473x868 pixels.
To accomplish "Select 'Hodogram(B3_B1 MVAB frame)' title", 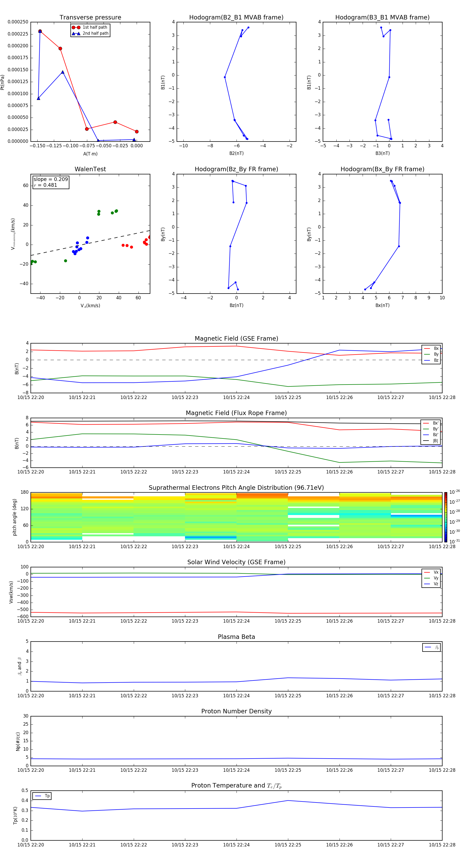I will coord(382,18).
